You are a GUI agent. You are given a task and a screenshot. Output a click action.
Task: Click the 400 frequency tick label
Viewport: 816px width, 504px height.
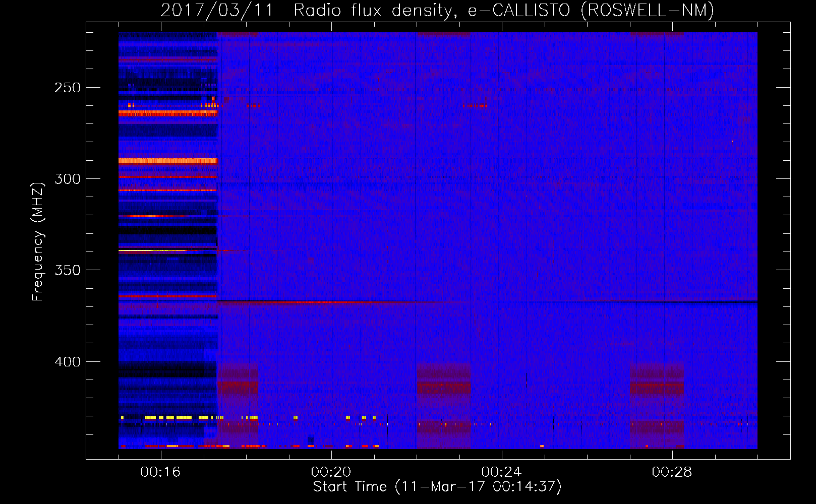68,362
